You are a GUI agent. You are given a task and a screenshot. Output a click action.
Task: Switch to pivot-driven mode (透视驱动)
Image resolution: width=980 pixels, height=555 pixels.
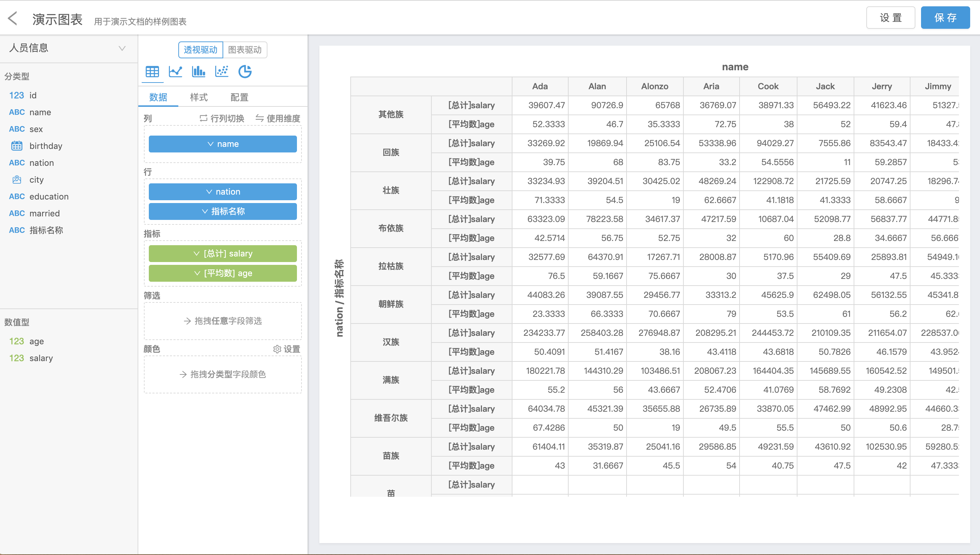click(200, 50)
